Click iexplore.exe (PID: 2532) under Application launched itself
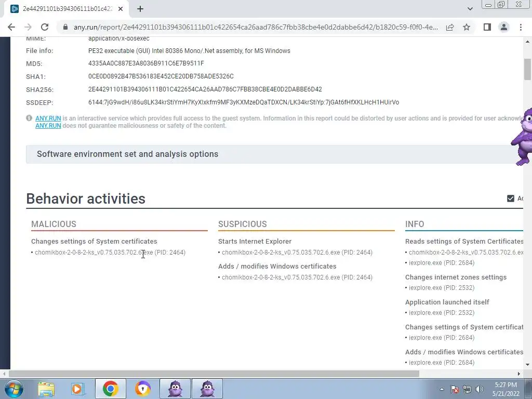 (x=442, y=312)
